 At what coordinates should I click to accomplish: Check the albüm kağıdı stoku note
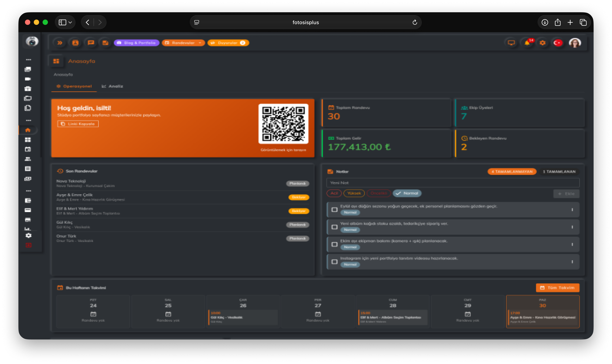(x=334, y=227)
